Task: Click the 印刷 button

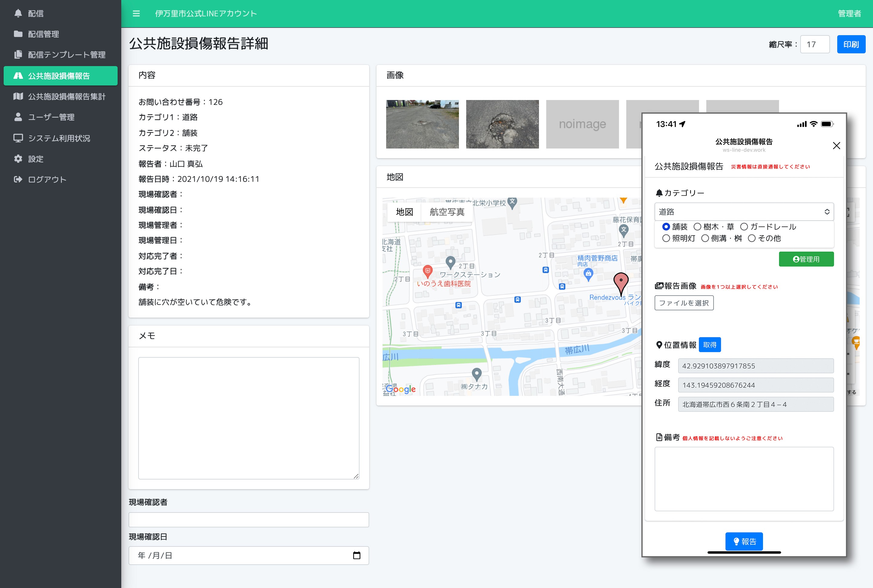Action: (x=851, y=44)
